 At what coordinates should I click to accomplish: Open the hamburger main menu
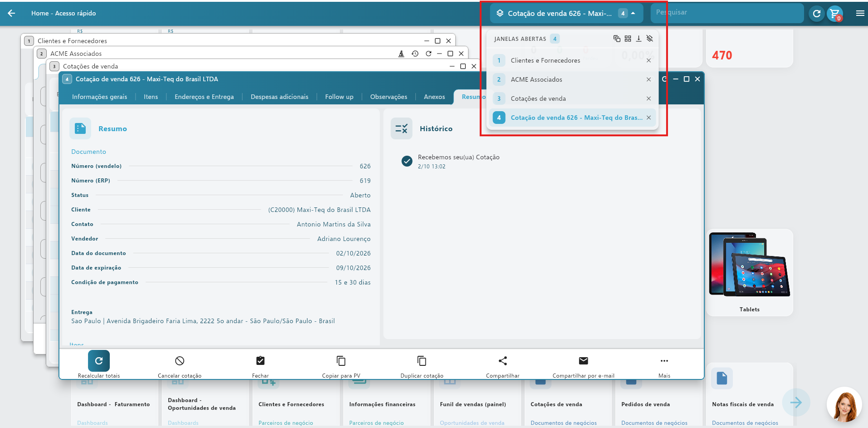pos(860,13)
